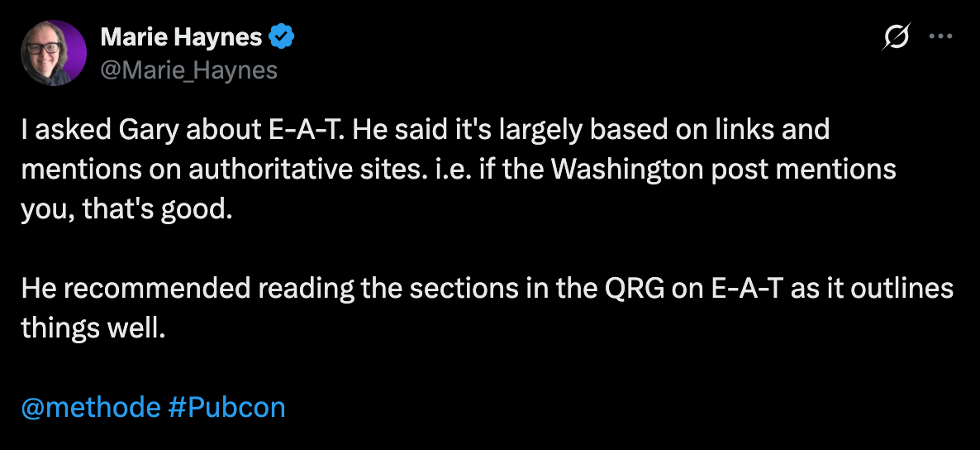Select the phrase "Washington post mentions"

coord(712,170)
